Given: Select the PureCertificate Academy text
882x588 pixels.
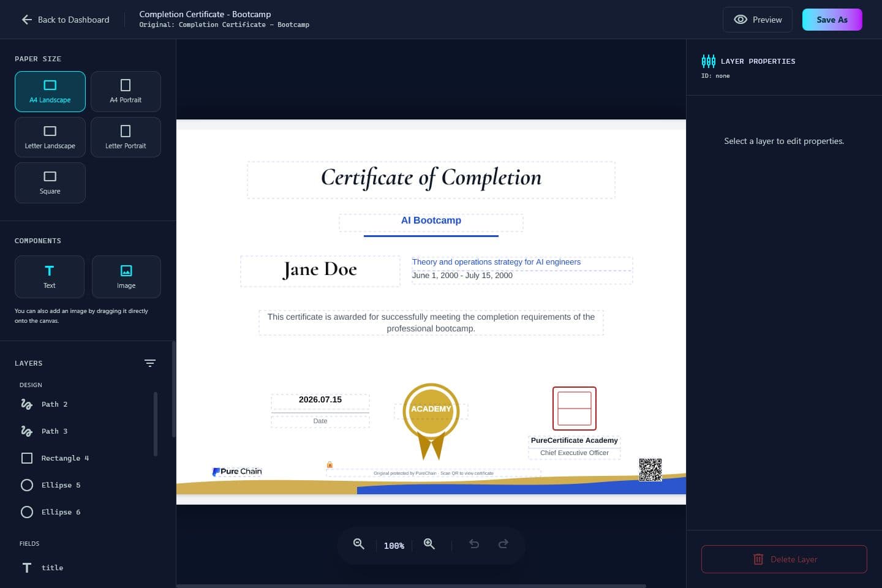Looking at the screenshot, I should pyautogui.click(x=575, y=442).
